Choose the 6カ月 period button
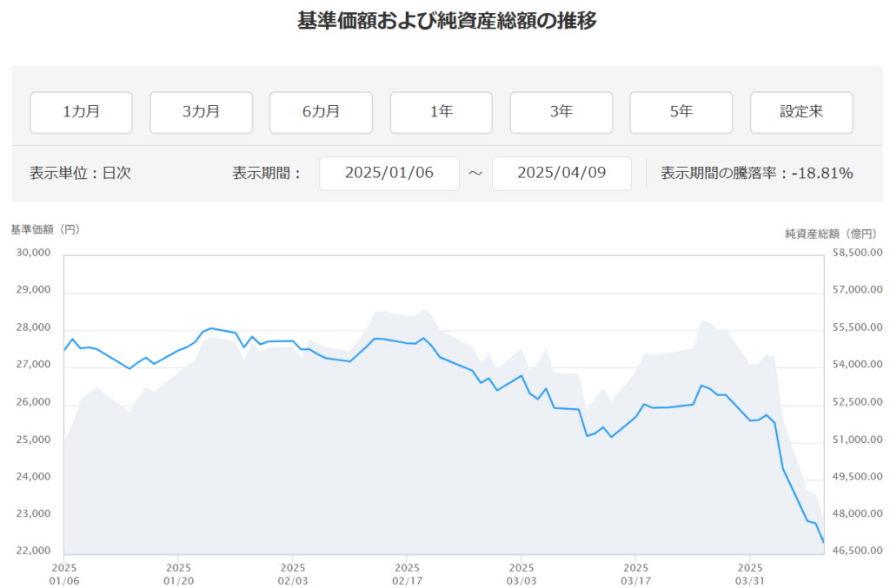The image size is (890, 588). point(321,112)
